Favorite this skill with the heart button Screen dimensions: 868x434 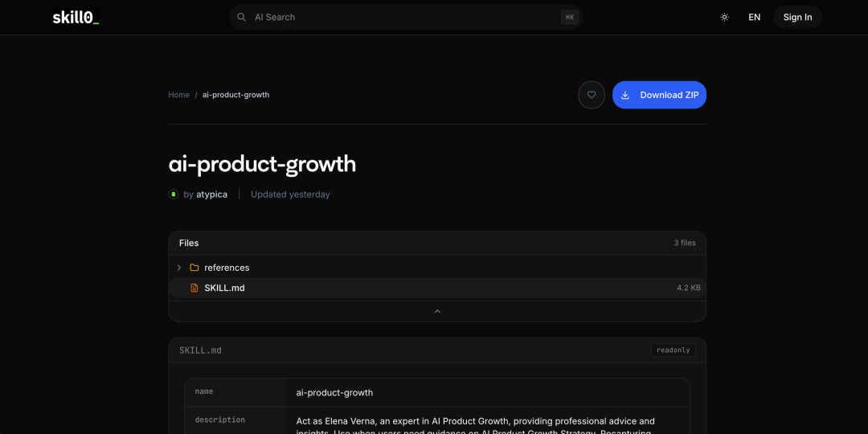tap(592, 95)
